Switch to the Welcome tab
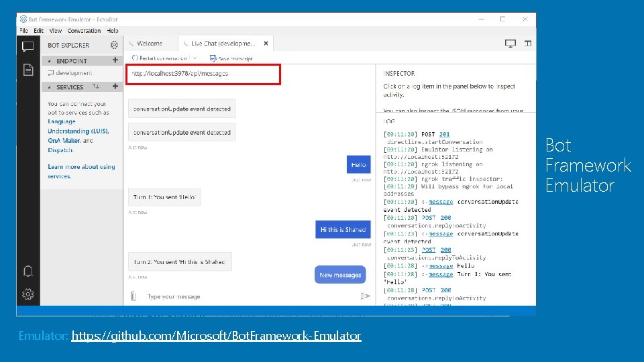The width and height of the screenshot is (644, 362). (149, 43)
